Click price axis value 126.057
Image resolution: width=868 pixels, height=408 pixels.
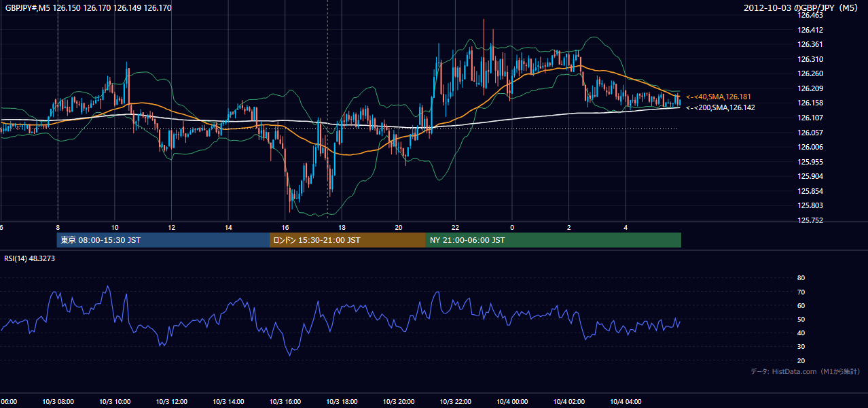[x=811, y=133]
